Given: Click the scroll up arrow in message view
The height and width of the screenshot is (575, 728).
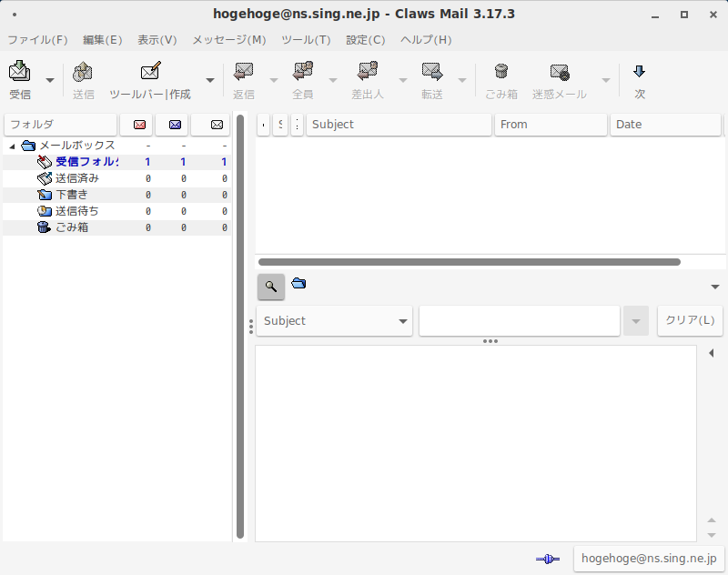Looking at the screenshot, I should tap(712, 520).
